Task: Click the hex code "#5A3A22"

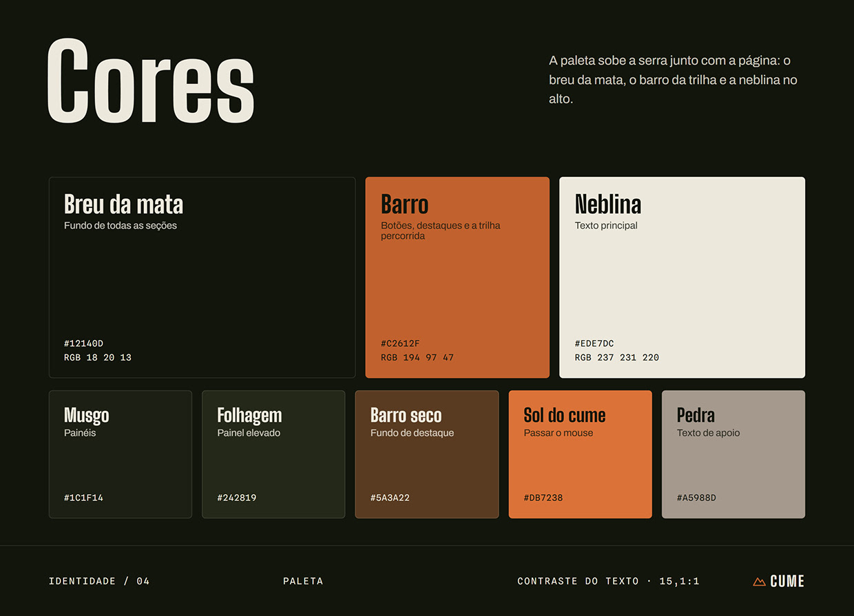Action: 390,498
